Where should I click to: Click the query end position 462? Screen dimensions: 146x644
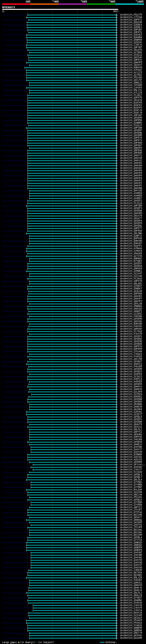(x=115, y=11)
